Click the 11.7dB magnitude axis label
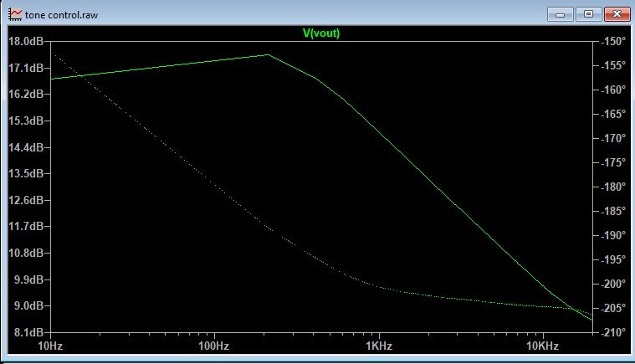Viewport: 635px width, 364px height. (x=25, y=226)
